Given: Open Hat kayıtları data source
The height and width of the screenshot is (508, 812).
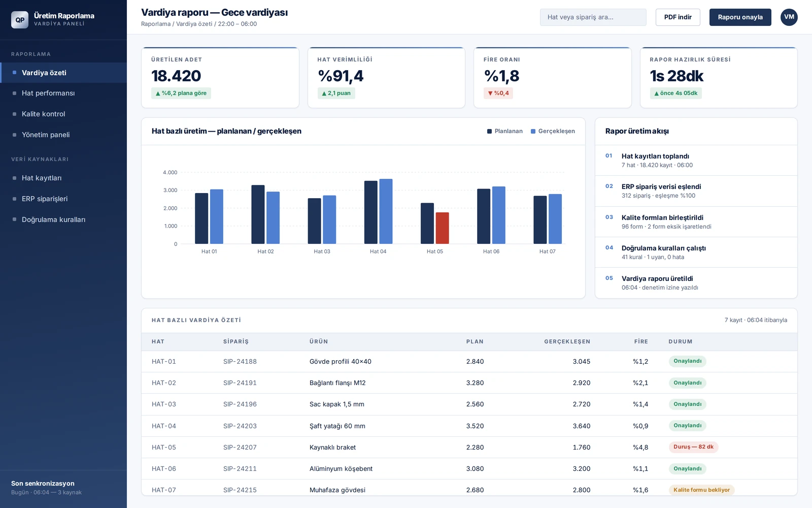Looking at the screenshot, I should click(63, 178).
